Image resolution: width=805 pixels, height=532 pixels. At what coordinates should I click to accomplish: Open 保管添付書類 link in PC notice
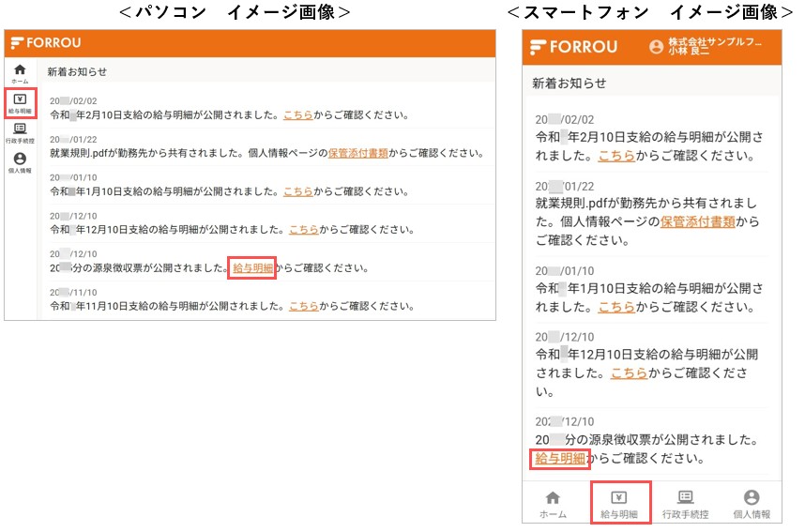(x=357, y=153)
